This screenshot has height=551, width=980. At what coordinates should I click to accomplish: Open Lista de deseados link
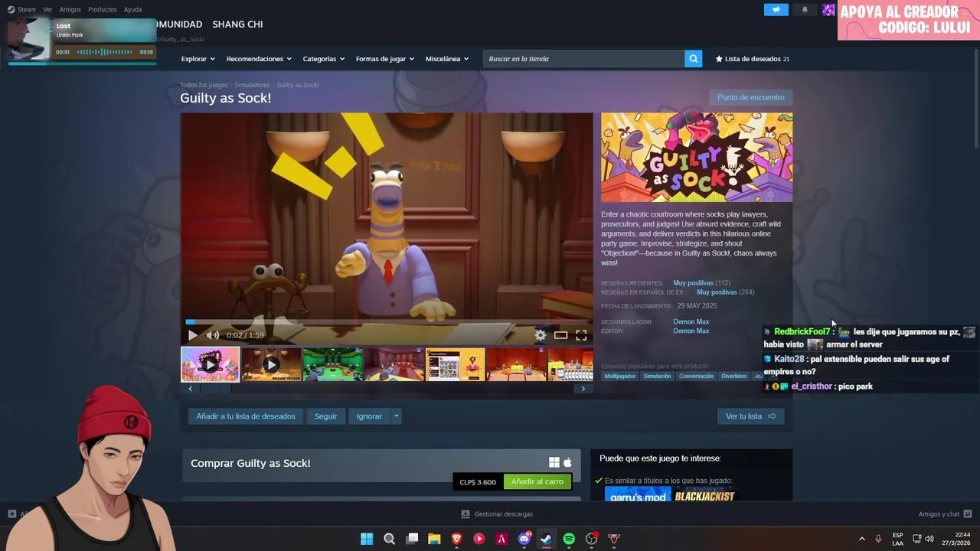[x=754, y=59]
